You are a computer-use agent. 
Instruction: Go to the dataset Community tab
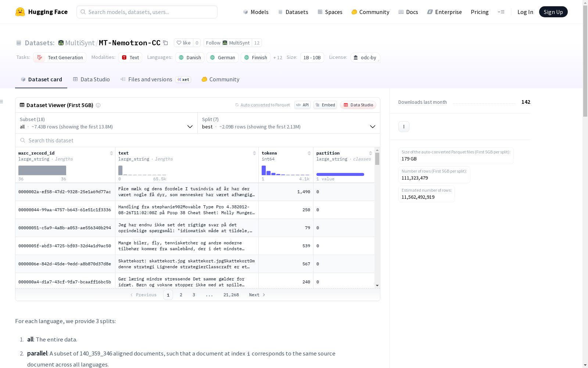(220, 79)
